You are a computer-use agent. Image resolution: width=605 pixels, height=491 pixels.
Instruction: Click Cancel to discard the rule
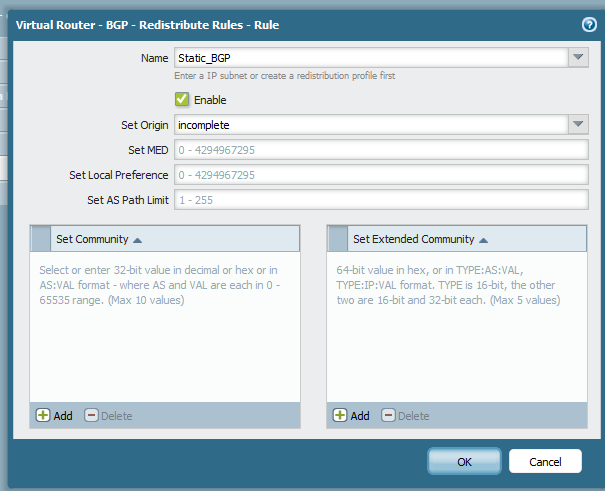[x=545, y=461]
